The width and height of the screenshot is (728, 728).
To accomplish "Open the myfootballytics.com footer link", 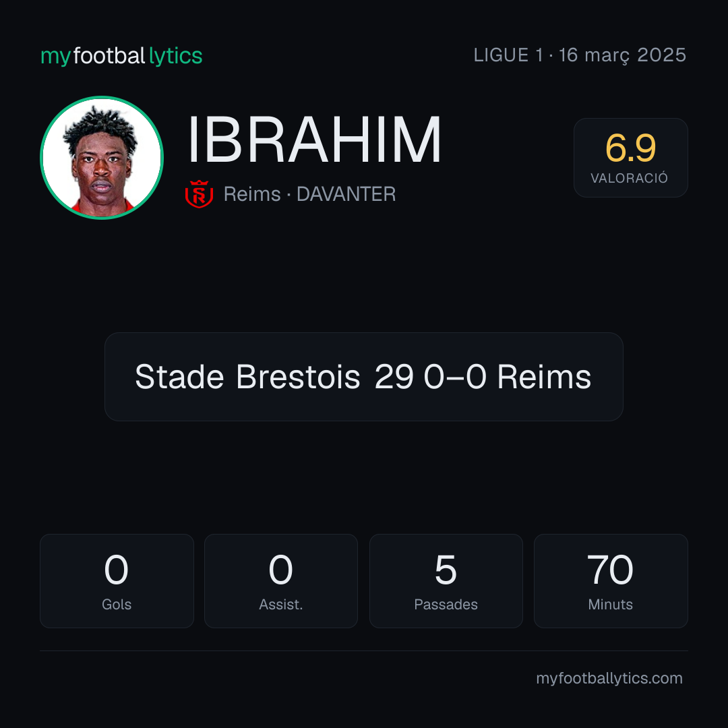I will point(609,678).
